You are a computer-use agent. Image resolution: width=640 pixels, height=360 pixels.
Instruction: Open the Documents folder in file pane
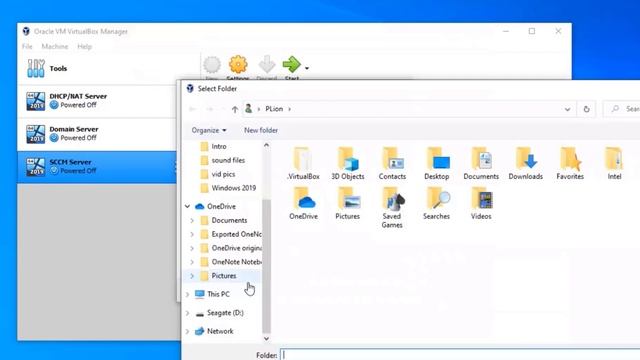[x=481, y=163]
